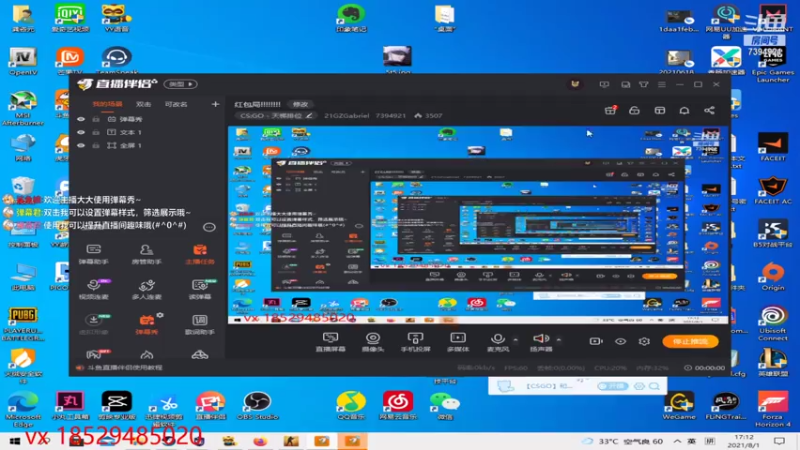The width and height of the screenshot is (800, 450).
Task: Switch to 可改名 scene tab
Action: tap(176, 104)
